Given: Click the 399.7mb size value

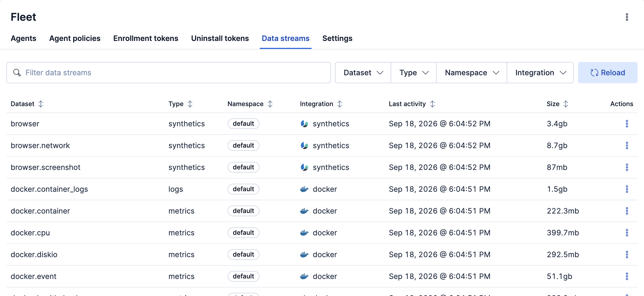Looking at the screenshot, I should click(563, 233).
